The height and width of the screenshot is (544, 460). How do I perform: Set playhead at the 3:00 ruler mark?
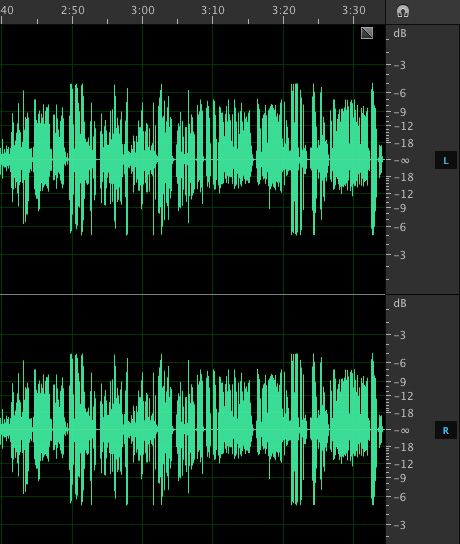[x=143, y=10]
